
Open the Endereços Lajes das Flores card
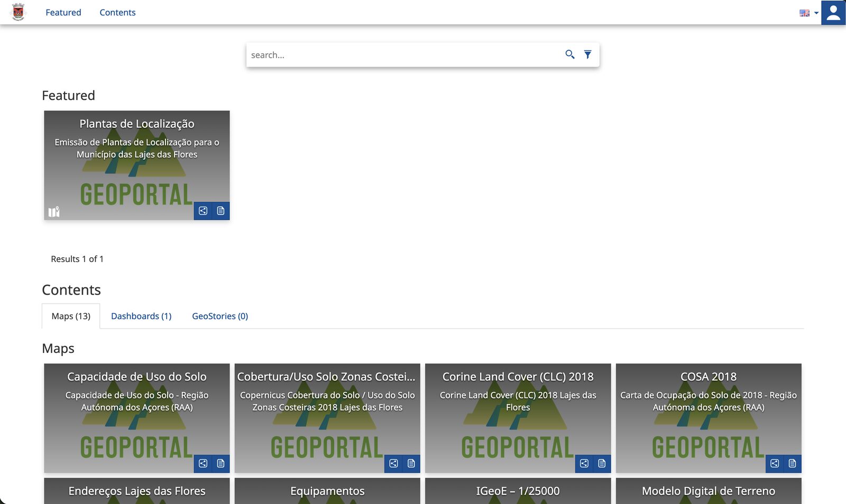(137, 491)
